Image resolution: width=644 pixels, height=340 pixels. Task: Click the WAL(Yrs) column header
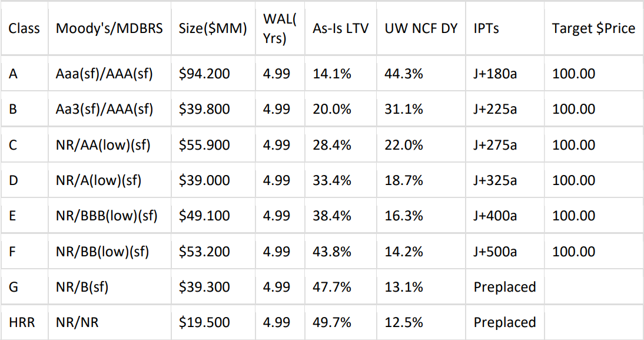pyautogui.click(x=279, y=28)
